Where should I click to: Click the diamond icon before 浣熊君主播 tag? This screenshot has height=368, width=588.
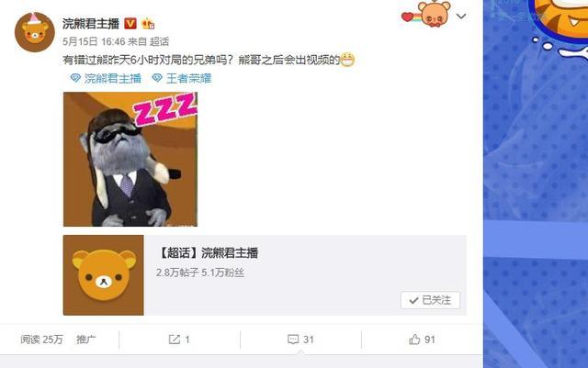coord(75,78)
